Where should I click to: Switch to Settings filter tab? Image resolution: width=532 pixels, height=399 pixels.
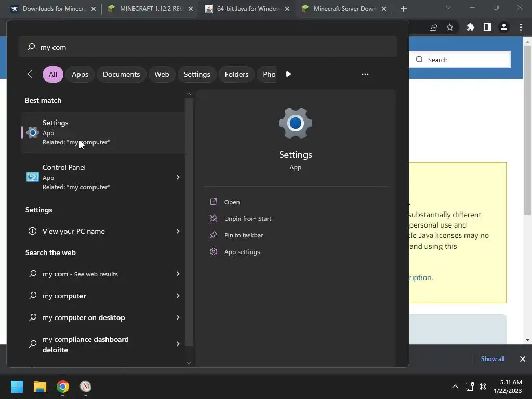(x=197, y=74)
